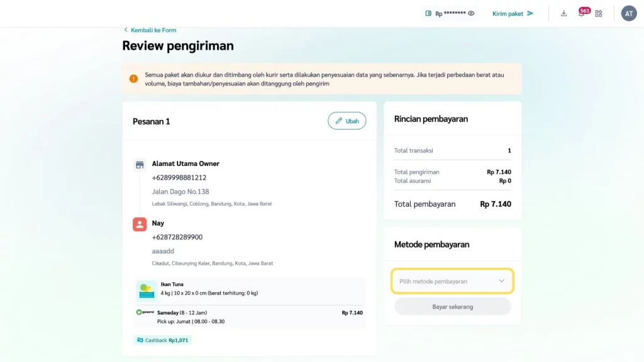Click the download icon in header
This screenshot has width=644, height=362.
pos(563,13)
